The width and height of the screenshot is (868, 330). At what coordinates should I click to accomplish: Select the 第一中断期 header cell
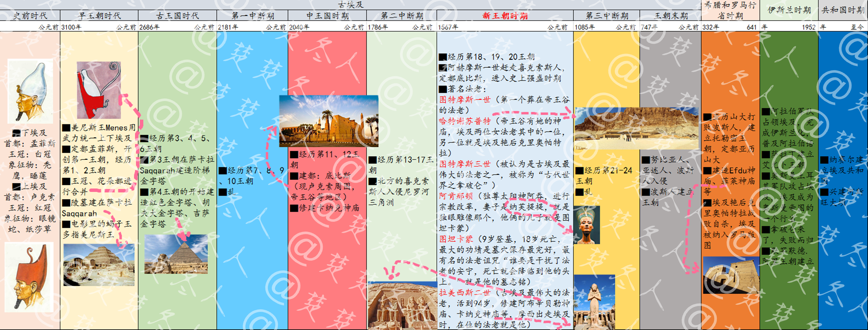coord(252,15)
